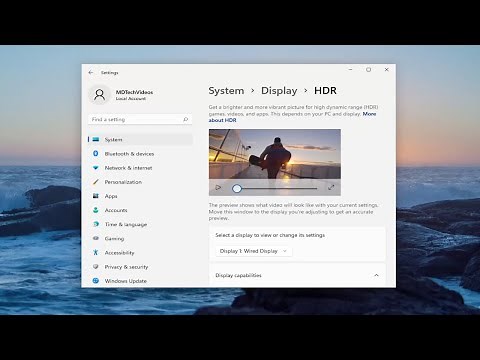Open Privacy & security settings

point(140,267)
